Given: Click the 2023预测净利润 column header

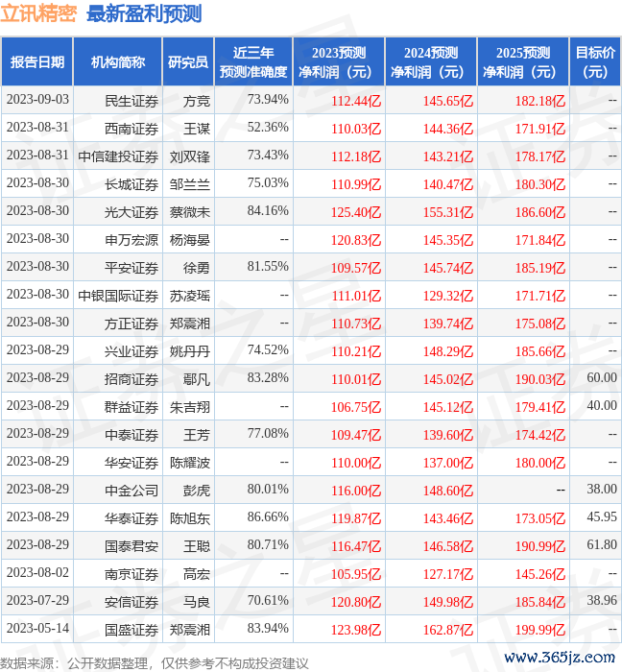Looking at the screenshot, I should pyautogui.click(x=339, y=62).
